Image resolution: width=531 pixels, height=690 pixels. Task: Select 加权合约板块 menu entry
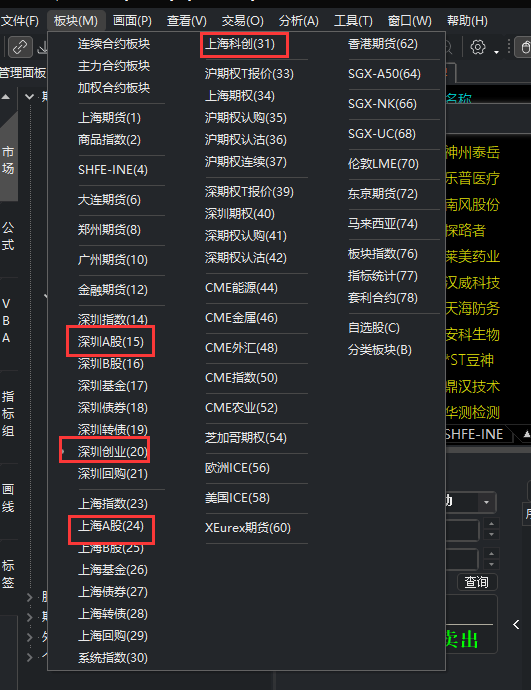pyautogui.click(x=114, y=88)
